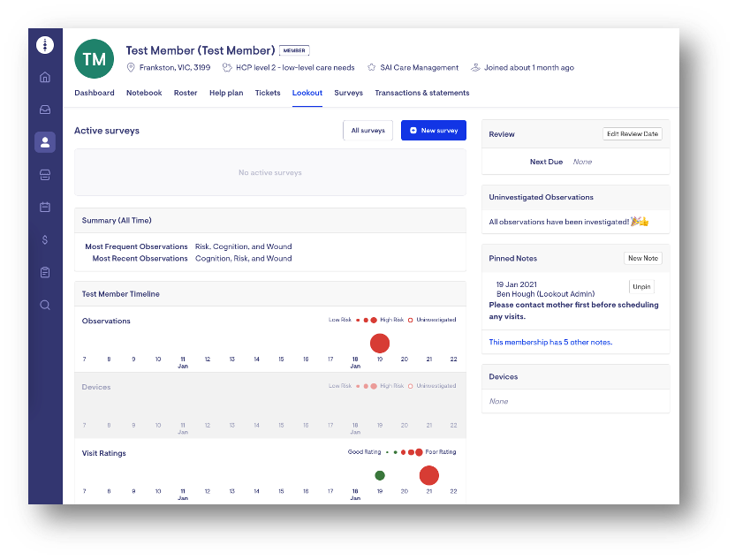This screenshot has height=560, width=735.
Task: Open the Home icon in sidebar
Action: (x=45, y=77)
